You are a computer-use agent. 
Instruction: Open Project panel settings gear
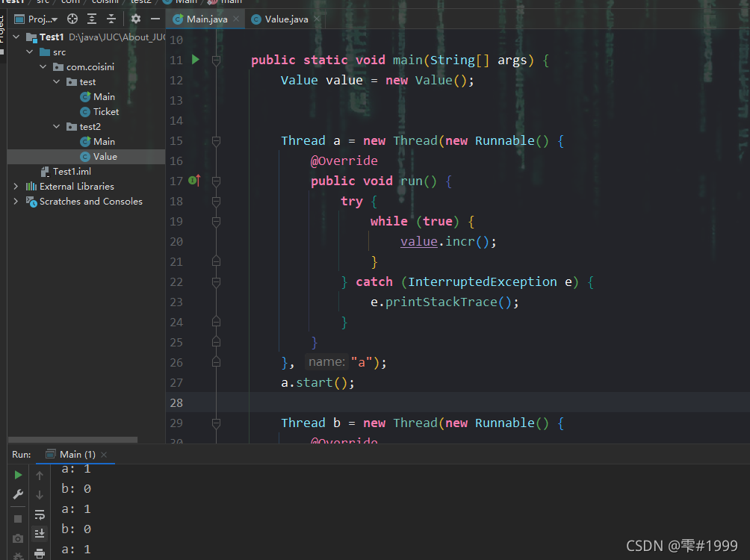136,19
